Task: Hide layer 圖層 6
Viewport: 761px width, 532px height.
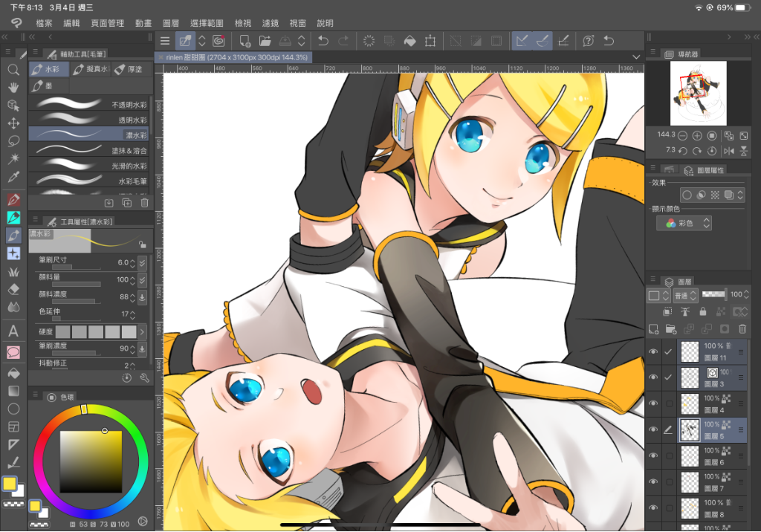Action: click(653, 455)
